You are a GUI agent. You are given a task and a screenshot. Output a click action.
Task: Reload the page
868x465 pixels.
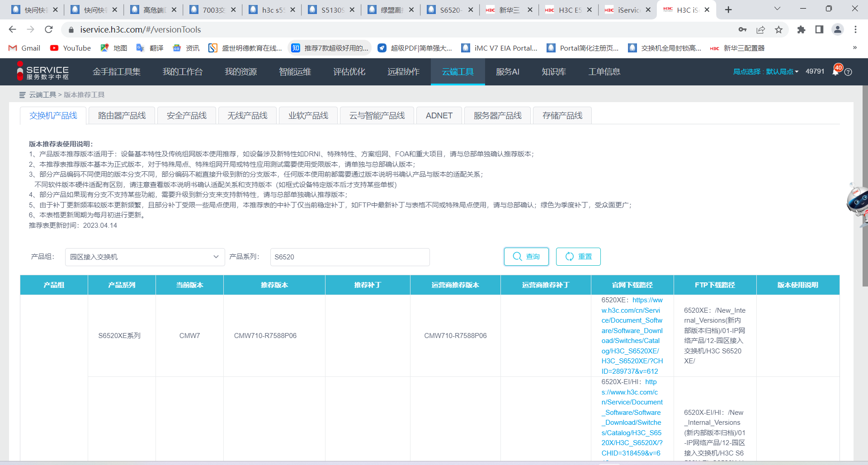pos(49,30)
